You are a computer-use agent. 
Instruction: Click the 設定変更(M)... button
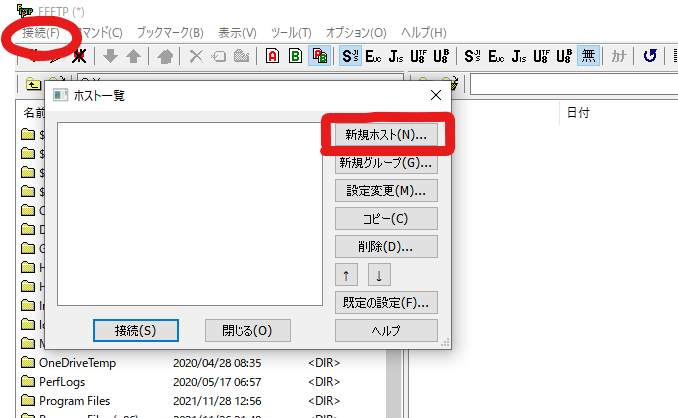(386, 191)
